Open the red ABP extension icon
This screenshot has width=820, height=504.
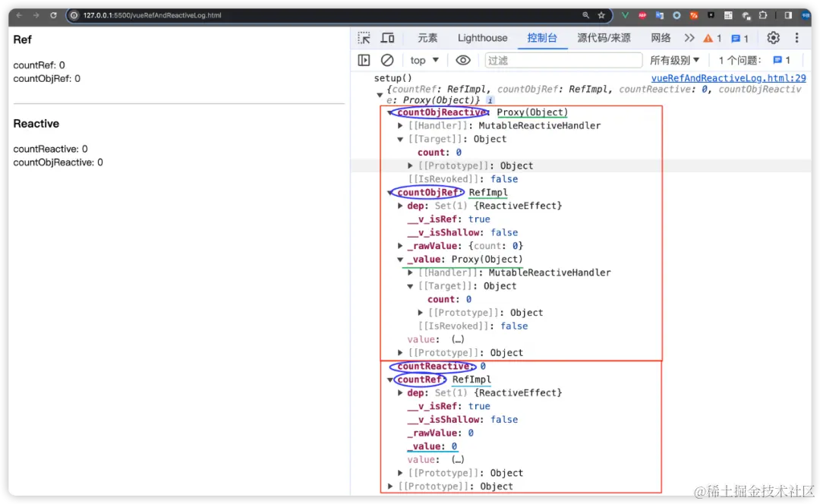click(x=642, y=15)
